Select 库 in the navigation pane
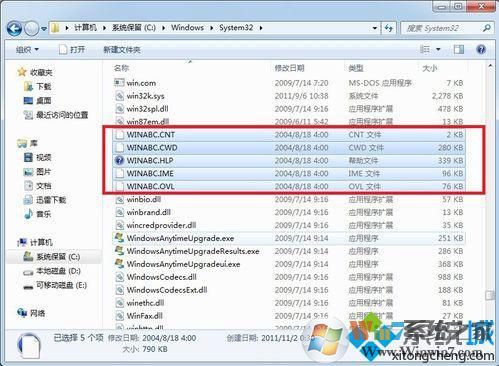The width and height of the screenshot is (499, 366). [34, 143]
